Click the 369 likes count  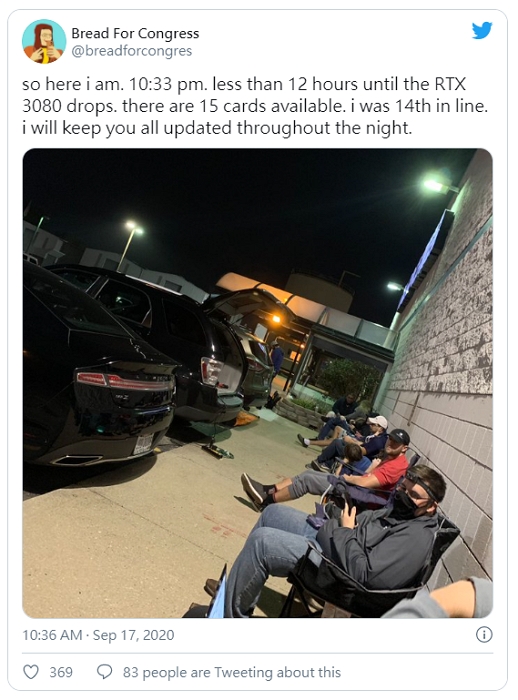click(x=61, y=672)
